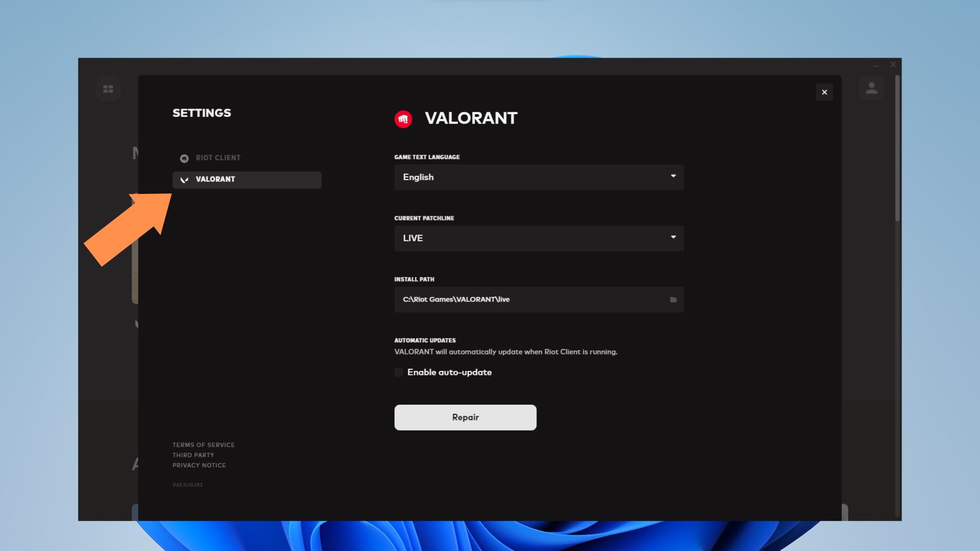Click the arrow on the English dropdown
Screen dimensions: 980x551
(x=673, y=176)
